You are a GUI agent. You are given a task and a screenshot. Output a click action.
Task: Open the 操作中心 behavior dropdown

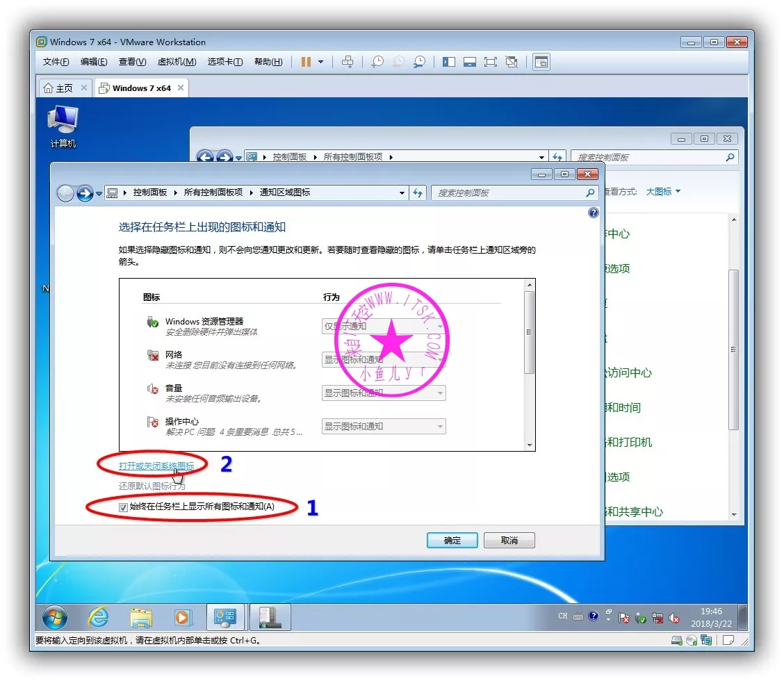[384, 427]
